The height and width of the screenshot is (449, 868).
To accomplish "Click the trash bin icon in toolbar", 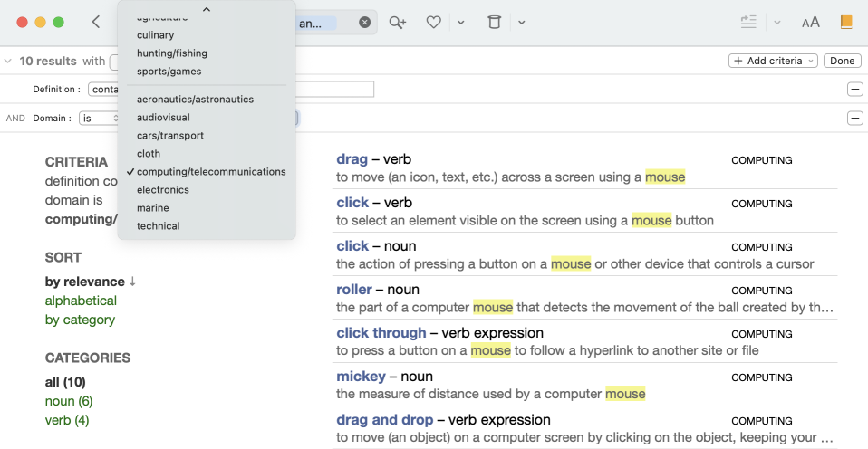I will (494, 23).
